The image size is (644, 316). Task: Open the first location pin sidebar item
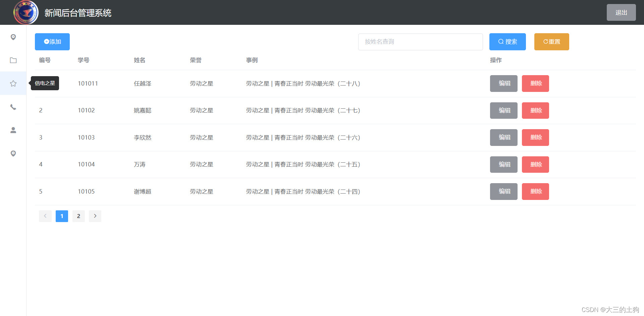pyautogui.click(x=13, y=37)
